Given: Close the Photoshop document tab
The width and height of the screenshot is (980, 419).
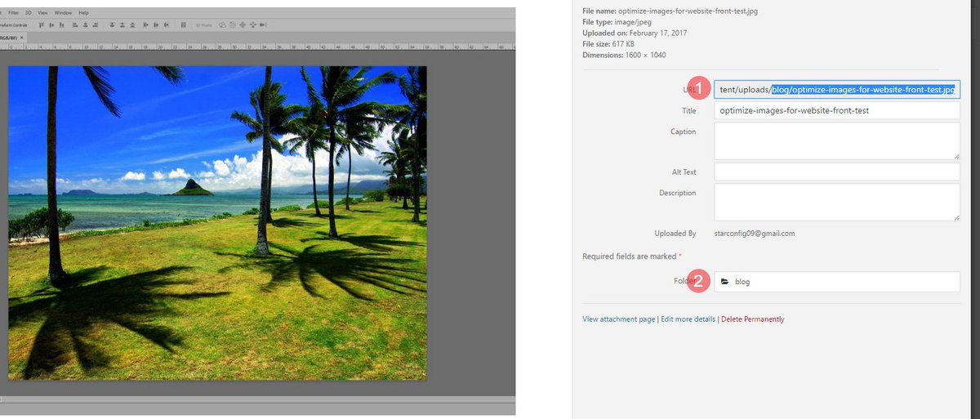Looking at the screenshot, I should tap(22, 38).
